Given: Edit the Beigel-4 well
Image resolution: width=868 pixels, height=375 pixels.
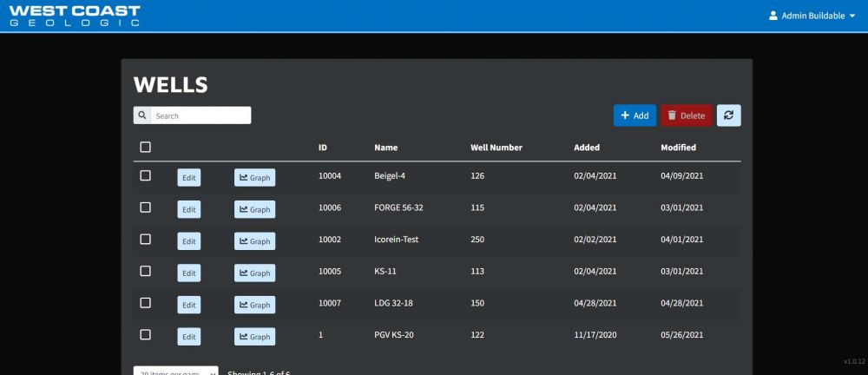Looking at the screenshot, I should tap(188, 178).
